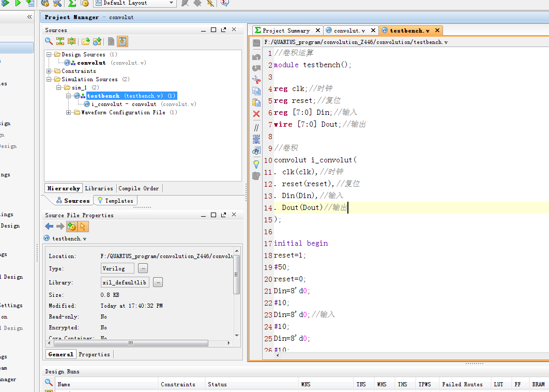Toggle the pointer-selection button in Source File Properties
Viewport: 549px width, 392px height.
click(x=83, y=226)
